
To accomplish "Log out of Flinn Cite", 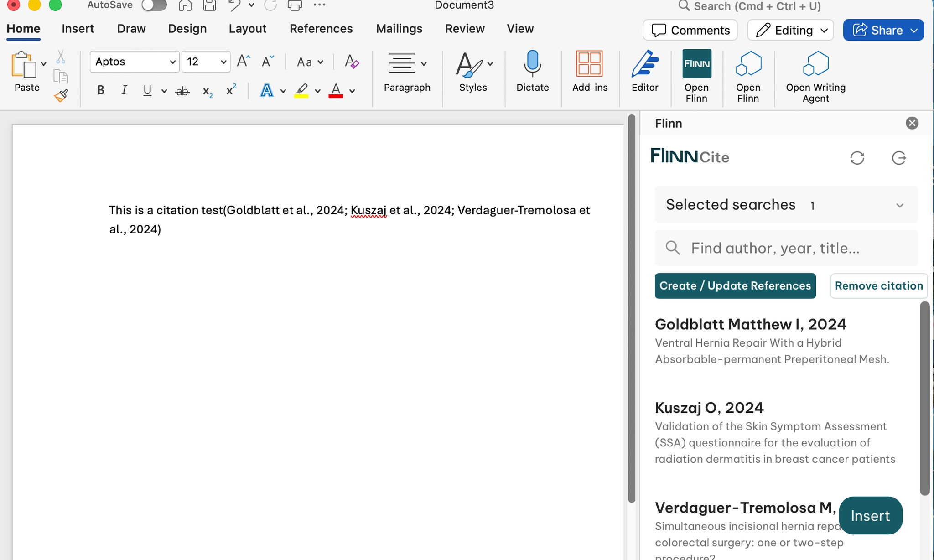I will click(899, 158).
